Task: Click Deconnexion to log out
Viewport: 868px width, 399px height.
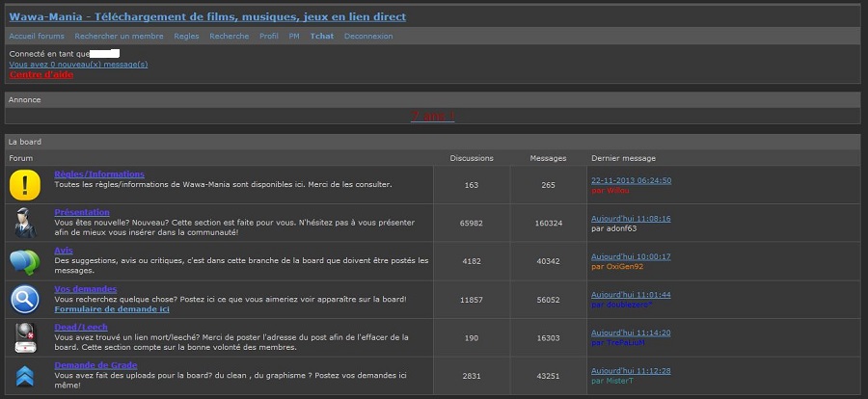Action: pos(368,36)
